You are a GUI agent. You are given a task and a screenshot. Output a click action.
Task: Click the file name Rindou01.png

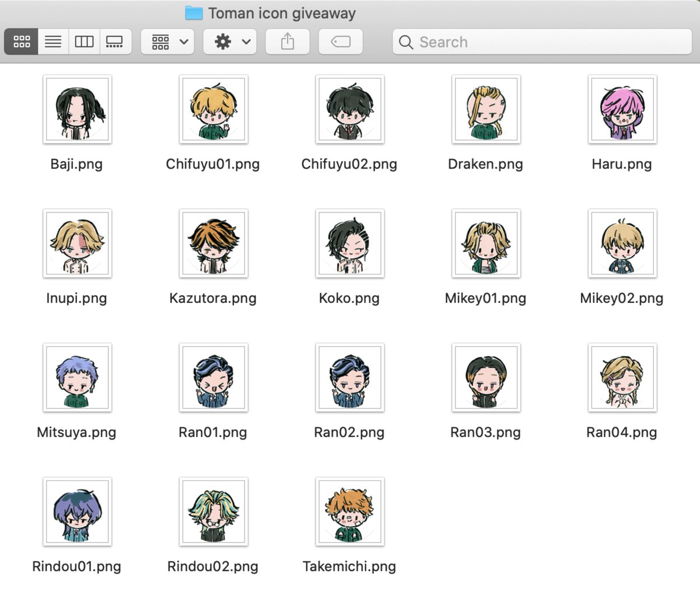tap(76, 567)
